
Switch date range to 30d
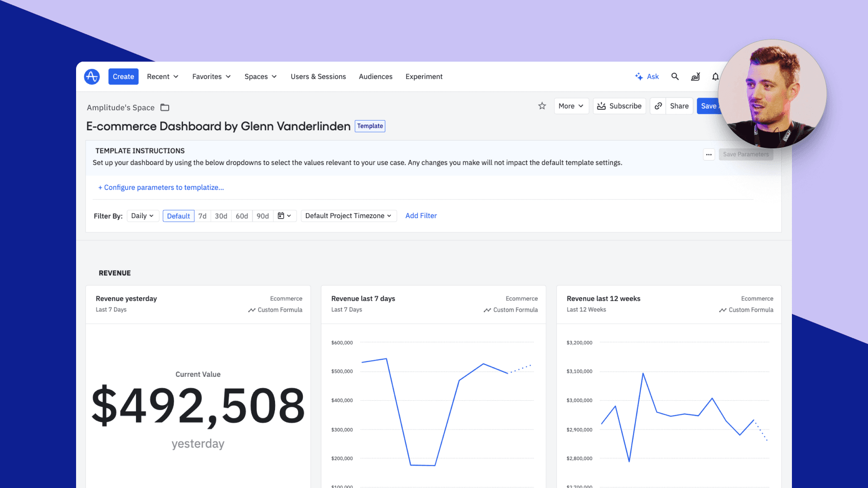coord(221,216)
